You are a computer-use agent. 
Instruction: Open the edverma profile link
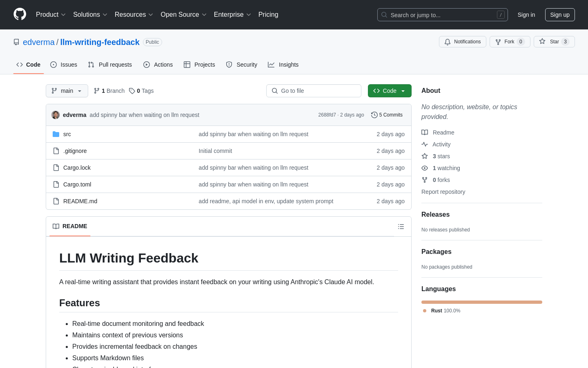tap(39, 42)
